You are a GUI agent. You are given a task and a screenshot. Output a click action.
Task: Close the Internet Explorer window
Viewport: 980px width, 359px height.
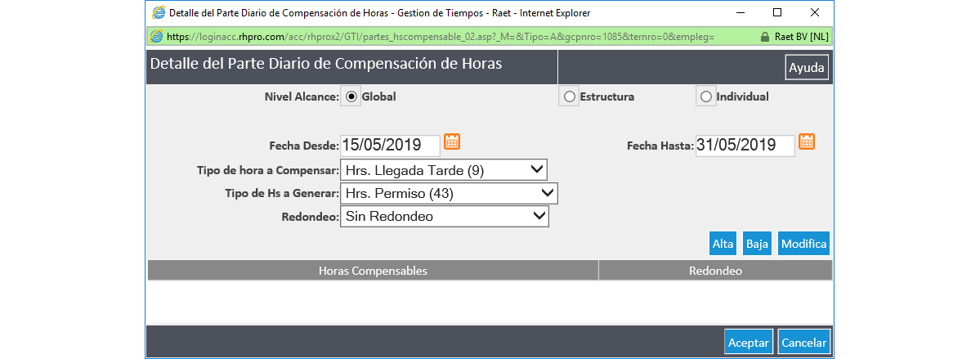(x=814, y=12)
